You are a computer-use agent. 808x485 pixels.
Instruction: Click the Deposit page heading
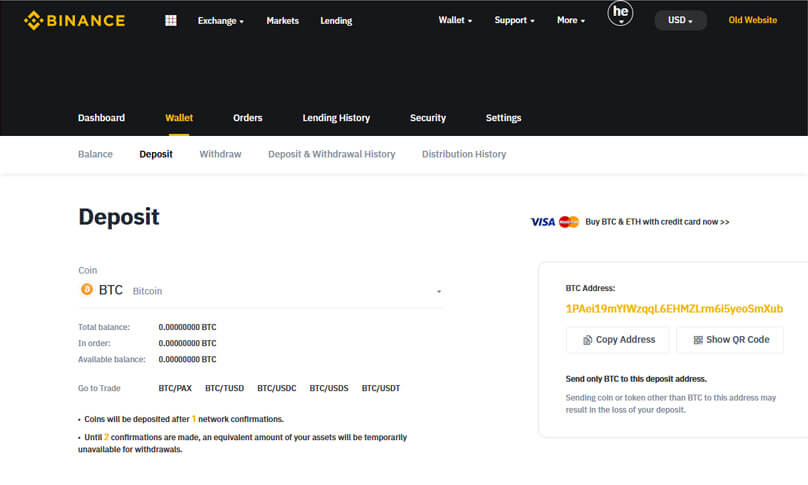[119, 216]
